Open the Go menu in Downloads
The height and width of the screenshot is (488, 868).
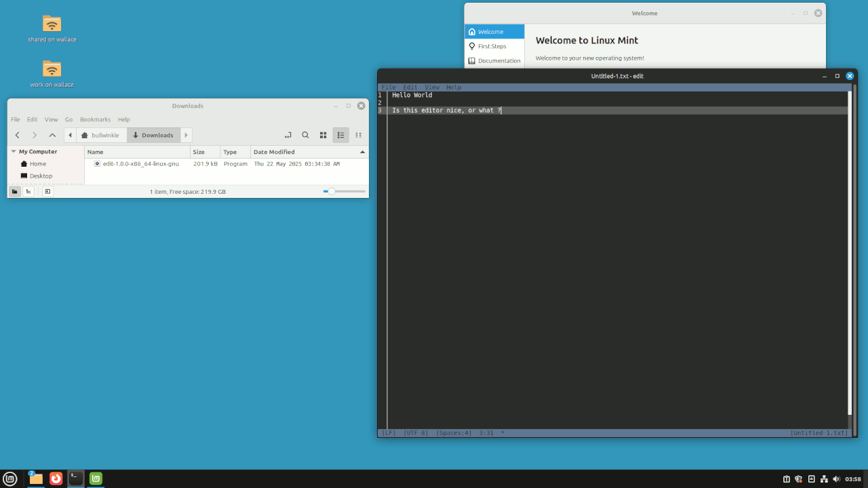(x=68, y=119)
